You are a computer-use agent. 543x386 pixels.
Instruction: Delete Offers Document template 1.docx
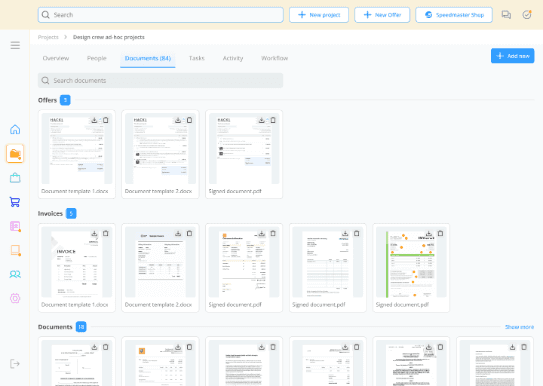106,120
